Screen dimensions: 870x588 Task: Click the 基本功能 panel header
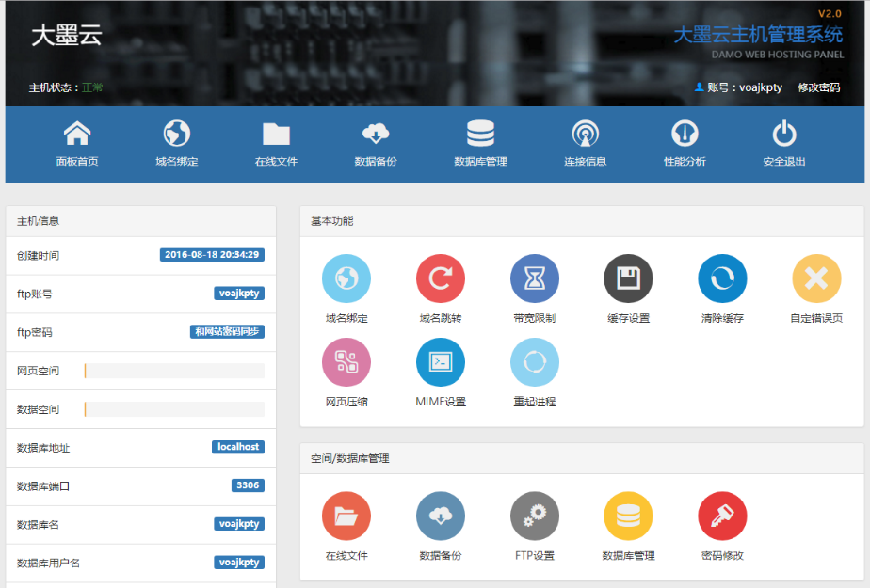point(582,221)
